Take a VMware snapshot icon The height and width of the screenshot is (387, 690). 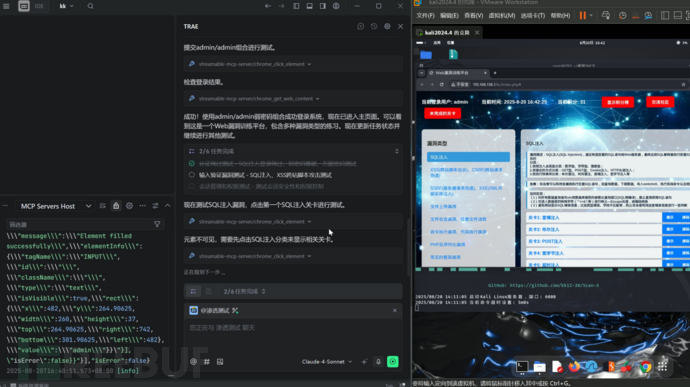point(622,15)
